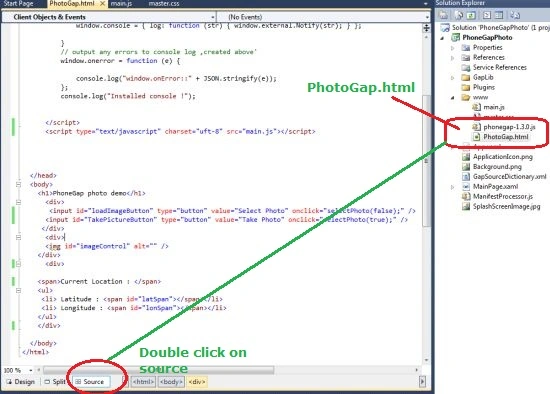This screenshot has width=550, height=394.
Task: Click Service References folder icon
Action: click(x=466, y=67)
